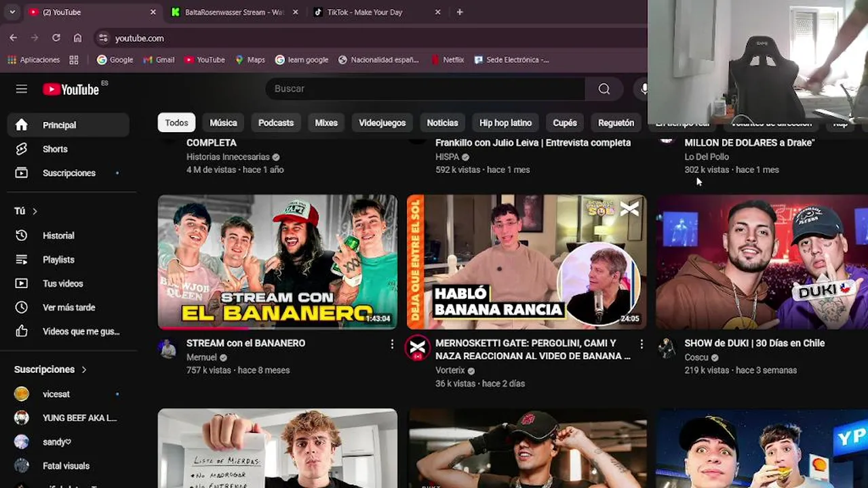Image resolution: width=868 pixels, height=488 pixels.
Task: Click the Mernuel channel avatar
Action: 167,348
